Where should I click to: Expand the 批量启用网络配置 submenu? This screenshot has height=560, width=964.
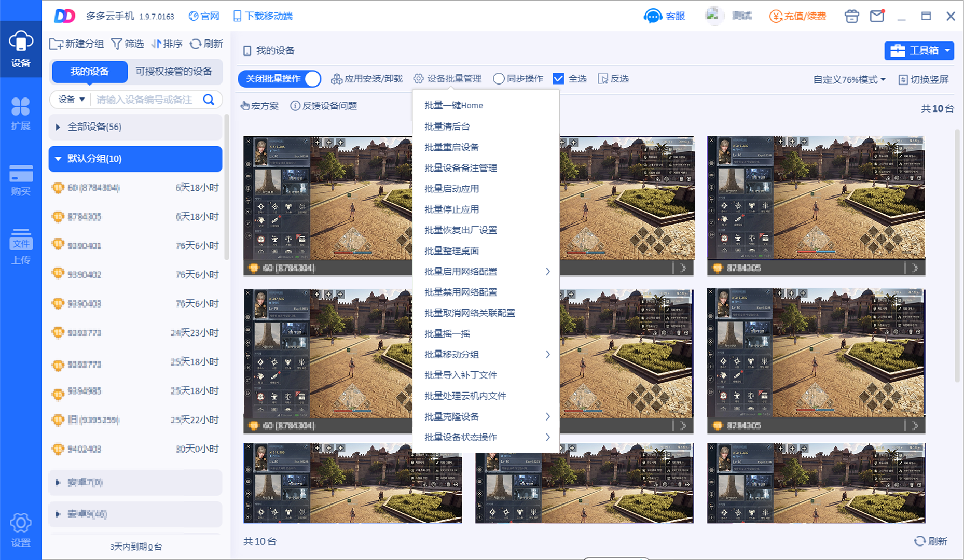pyautogui.click(x=486, y=272)
